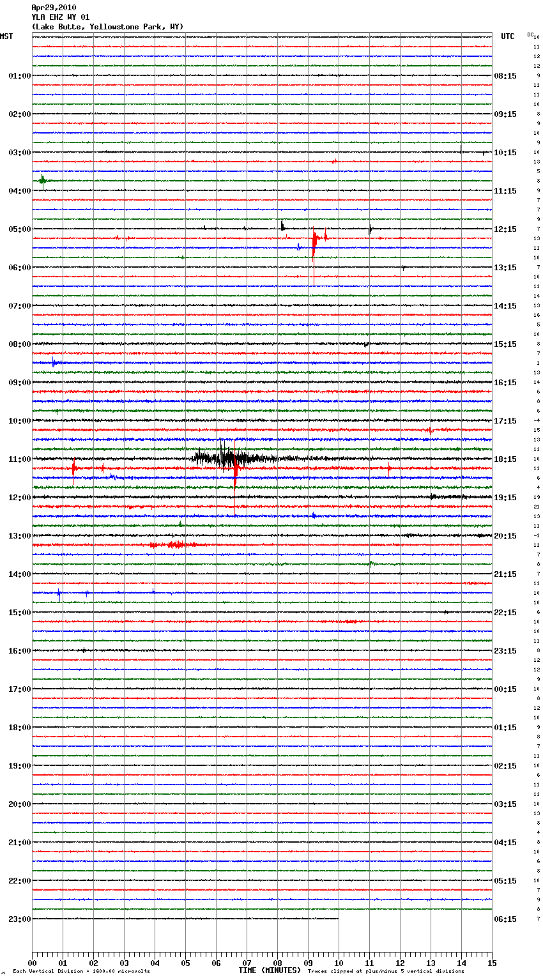Select the Apr29,2010 date title
Viewport: 543px width, 980px height.
[x=54, y=8]
